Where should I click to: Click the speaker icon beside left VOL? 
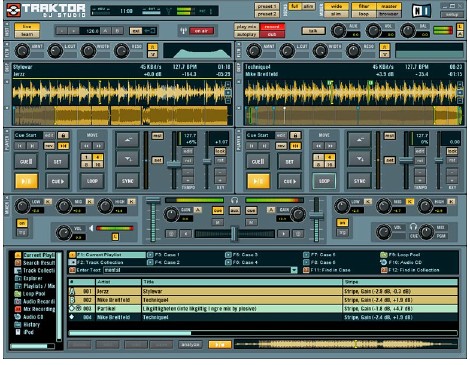(91, 228)
